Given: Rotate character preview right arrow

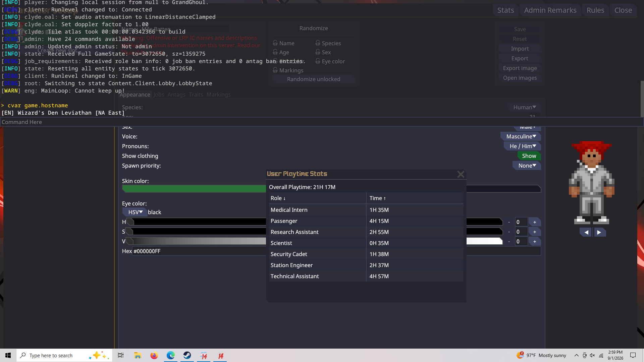Looking at the screenshot, I should click(x=599, y=232).
